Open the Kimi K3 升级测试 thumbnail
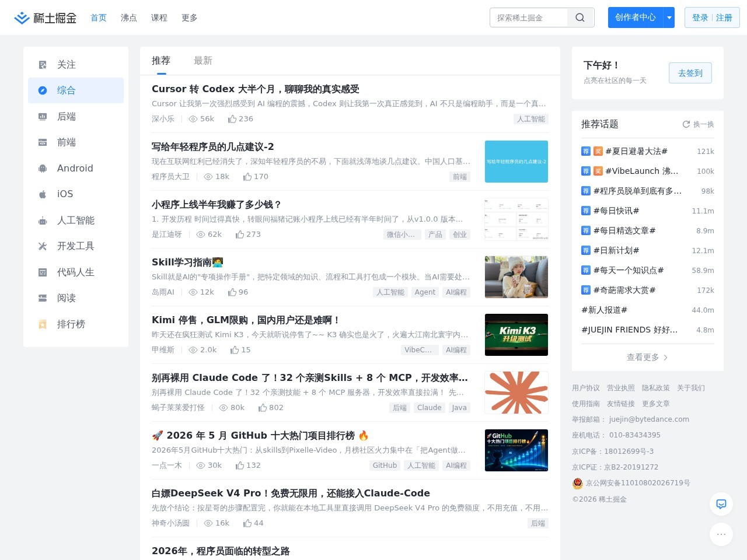This screenshot has width=747, height=560. (x=516, y=335)
